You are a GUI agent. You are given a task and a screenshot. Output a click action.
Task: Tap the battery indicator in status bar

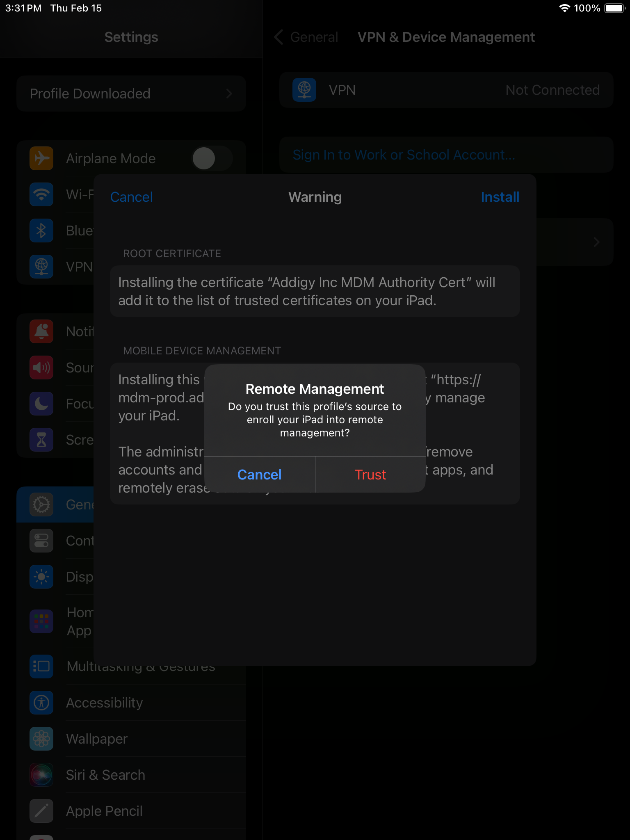click(x=614, y=8)
